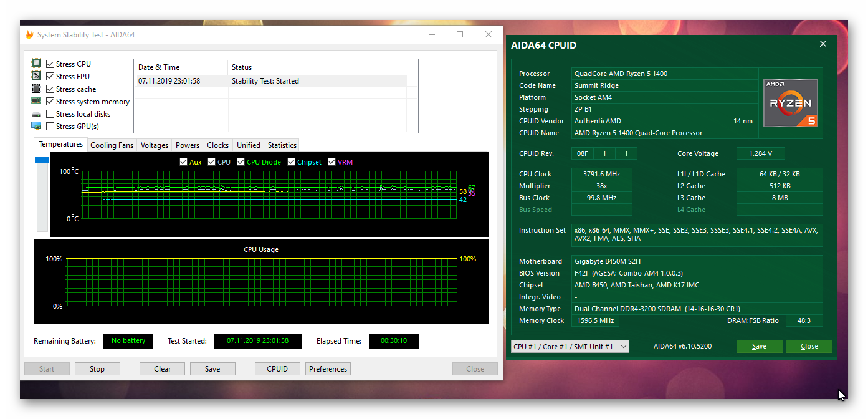
Task: Open the Voltages tab
Action: tap(155, 145)
